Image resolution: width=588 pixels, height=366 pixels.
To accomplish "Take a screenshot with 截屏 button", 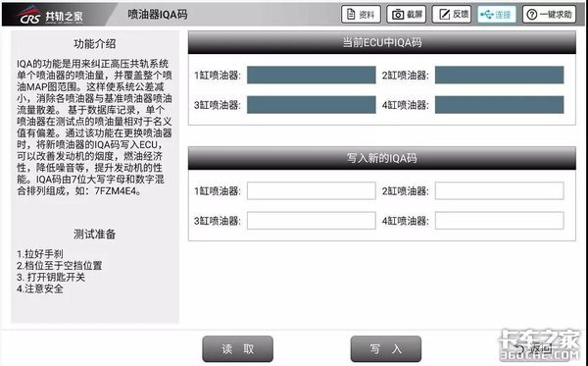I will (x=406, y=15).
